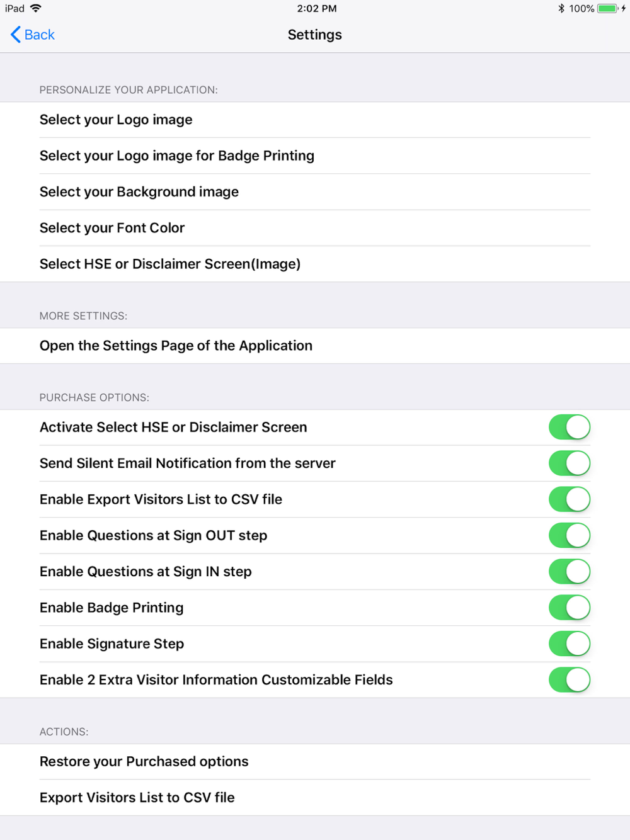Tap the battery icon in status bar
Viewport: 630px width, 840px height.
tap(607, 9)
